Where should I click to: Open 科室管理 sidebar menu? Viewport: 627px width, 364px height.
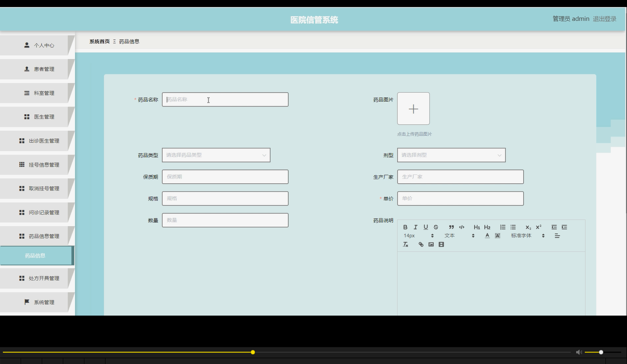point(37,93)
